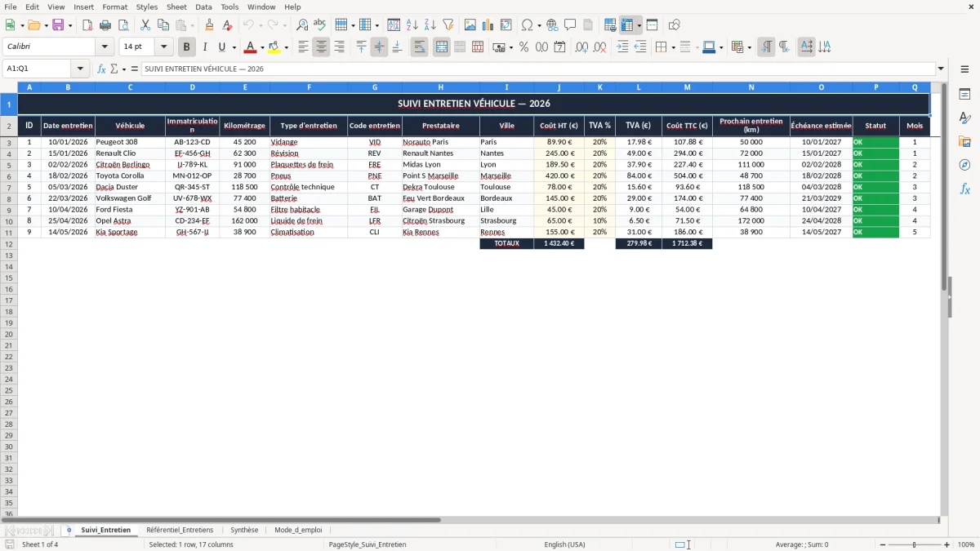Open sidebar Navigator compass icon
980x551 pixels.
click(964, 166)
